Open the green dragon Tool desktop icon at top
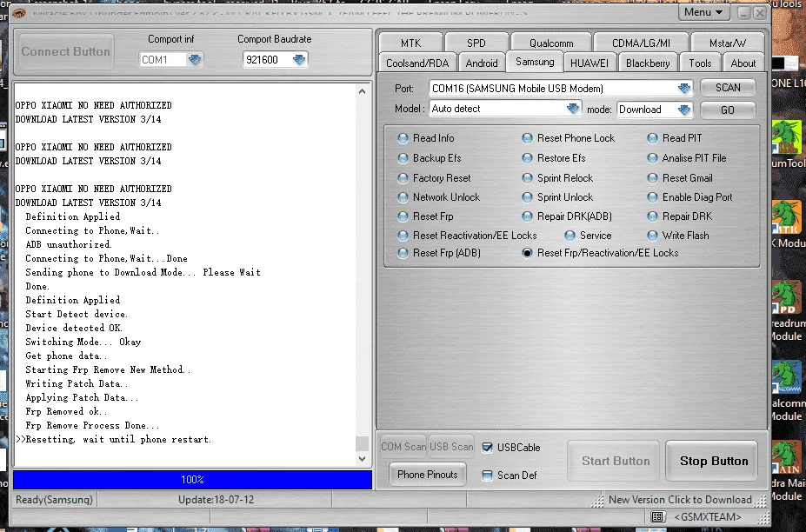This screenshot has width=806, height=532. pos(787,137)
